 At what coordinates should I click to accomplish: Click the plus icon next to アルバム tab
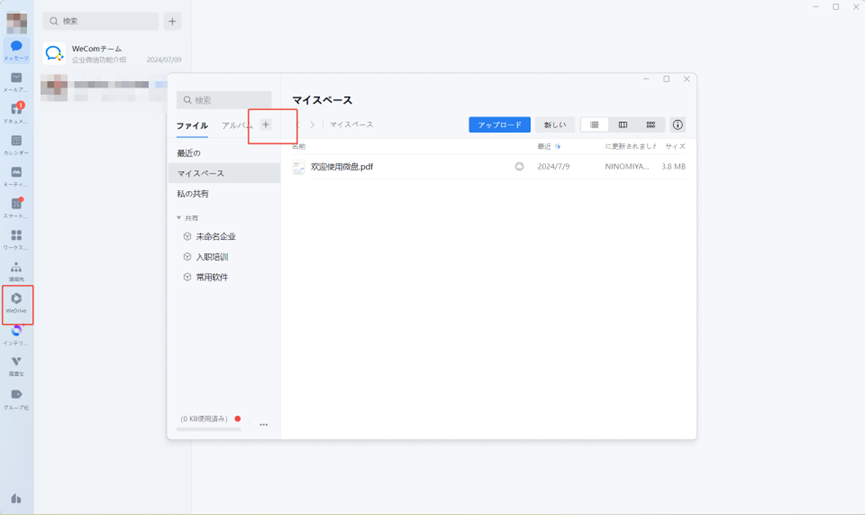click(x=265, y=125)
